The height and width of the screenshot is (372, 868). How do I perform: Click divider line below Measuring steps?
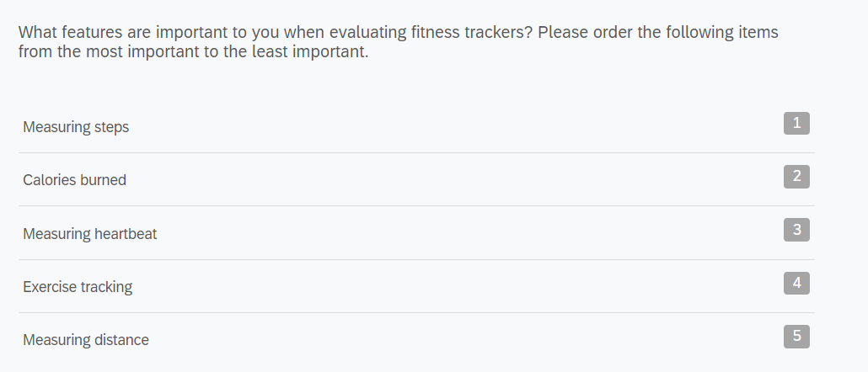tap(416, 153)
